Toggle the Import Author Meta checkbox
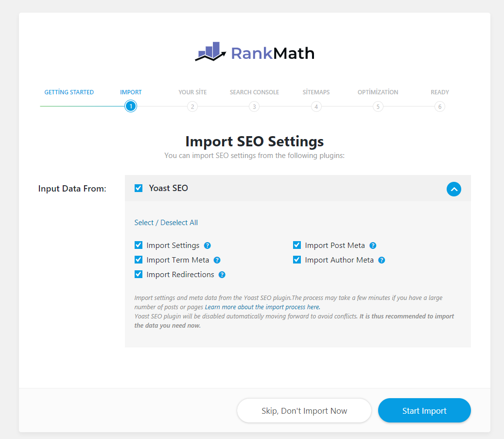The width and height of the screenshot is (504, 439). [x=297, y=260]
